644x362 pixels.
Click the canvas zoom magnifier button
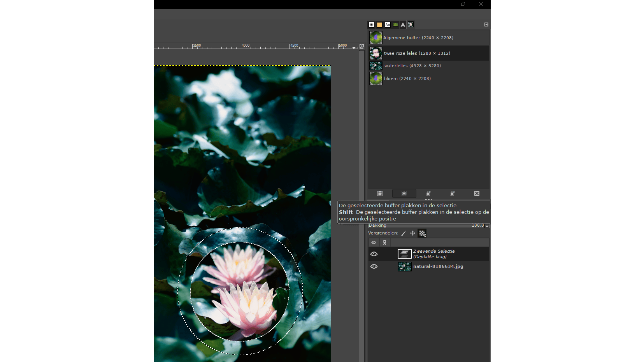(x=361, y=46)
